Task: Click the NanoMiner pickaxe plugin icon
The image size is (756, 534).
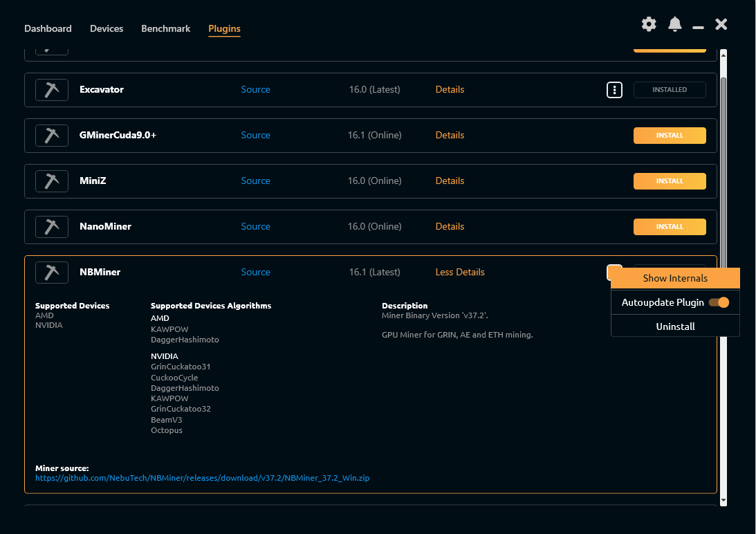Action: click(x=52, y=227)
